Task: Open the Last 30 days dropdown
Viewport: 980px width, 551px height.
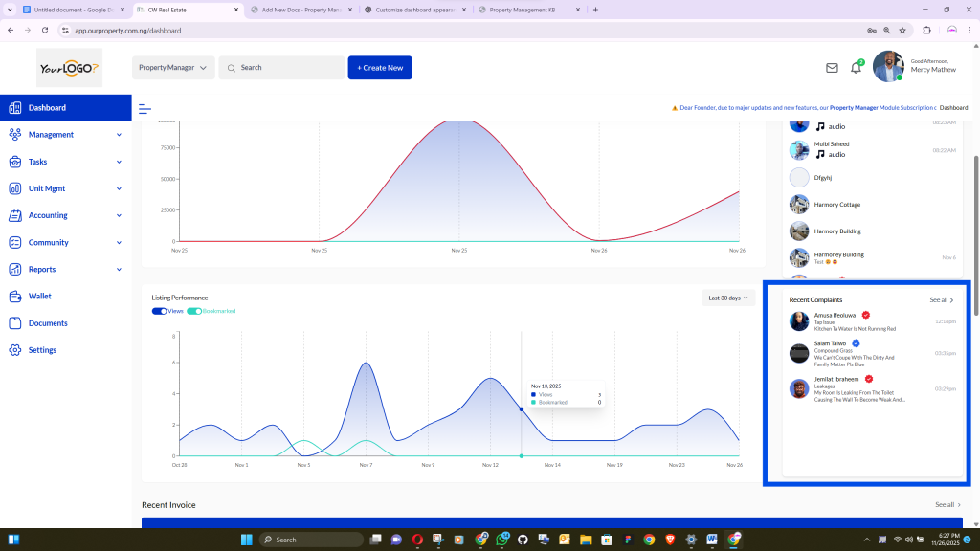Action: (x=727, y=298)
